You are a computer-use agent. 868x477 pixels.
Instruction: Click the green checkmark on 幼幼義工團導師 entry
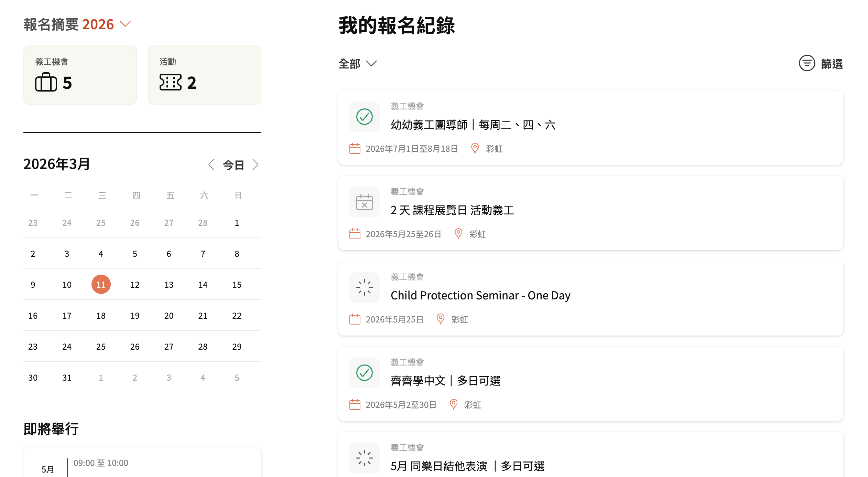point(364,117)
